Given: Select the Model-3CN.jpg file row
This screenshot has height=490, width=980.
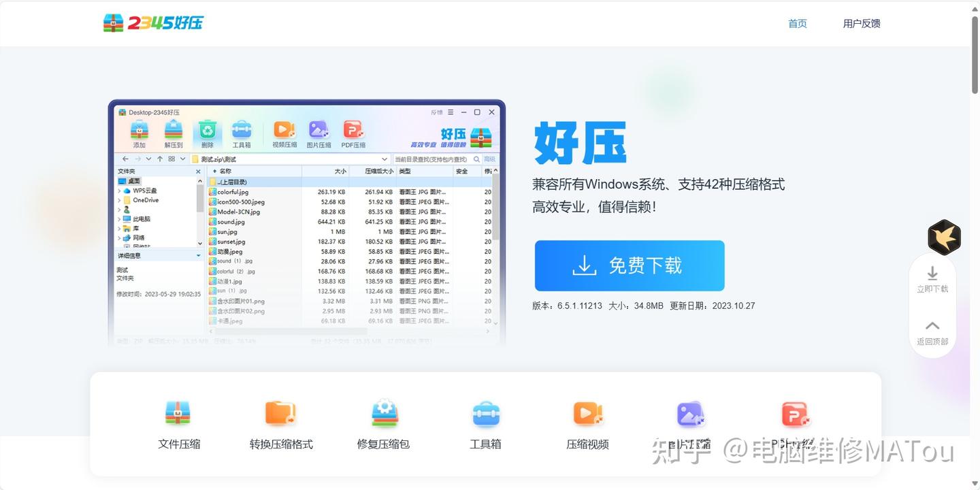Looking at the screenshot, I should click(x=348, y=212).
